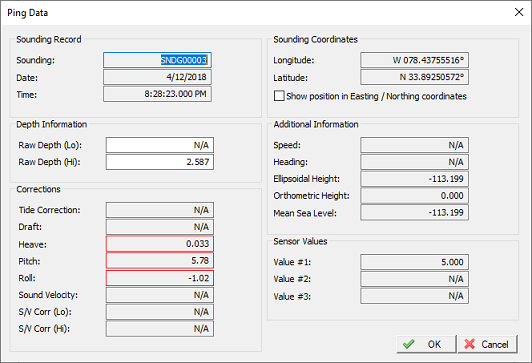Click the S/V Corr (Hi) field
The image size is (532, 363).
tap(160, 329)
